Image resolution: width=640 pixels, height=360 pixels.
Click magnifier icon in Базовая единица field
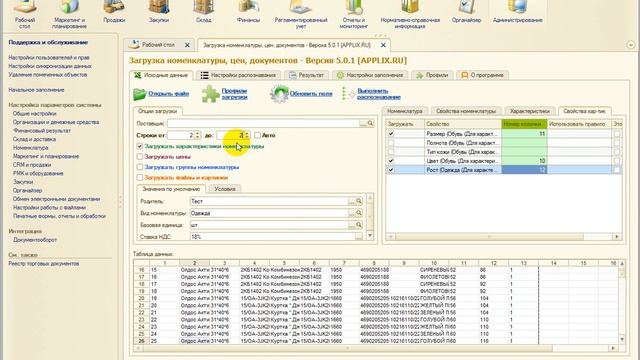358,225
